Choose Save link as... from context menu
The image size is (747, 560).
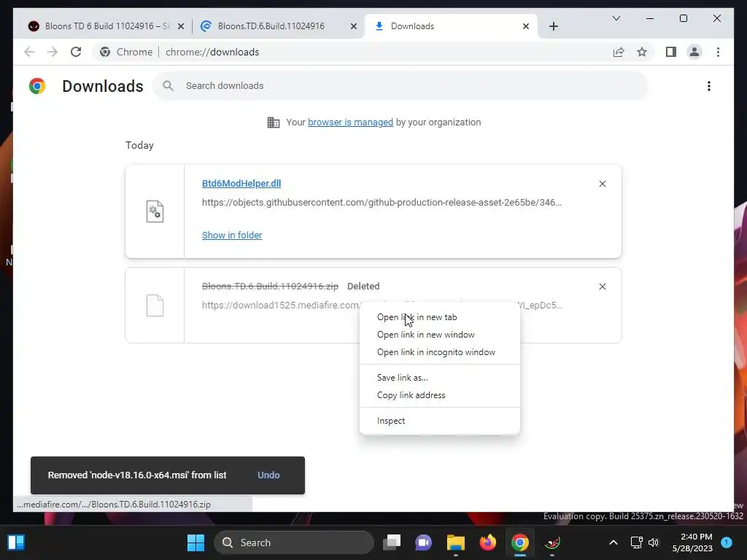tap(439, 378)
